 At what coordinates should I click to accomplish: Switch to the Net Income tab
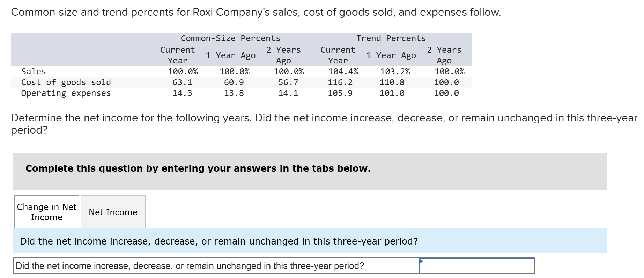pyautogui.click(x=112, y=212)
